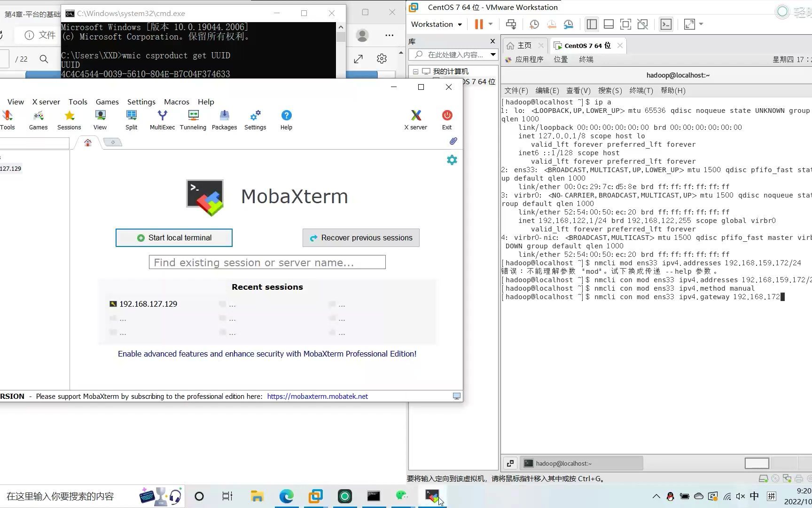This screenshot has height=508, width=812.
Task: Toggle the X server icon on the toolbar
Action: click(416, 120)
